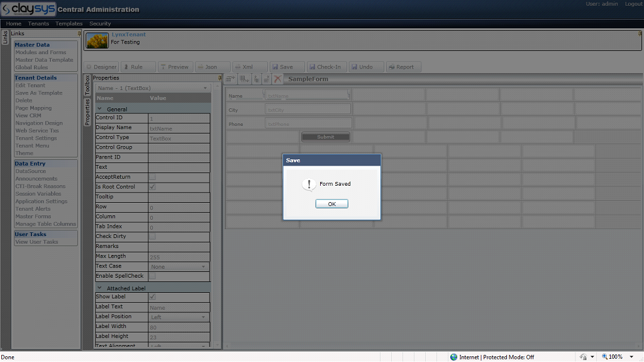Uncheck the Is Root Control checkbox
Screen dimensions: 644x362
click(152, 187)
